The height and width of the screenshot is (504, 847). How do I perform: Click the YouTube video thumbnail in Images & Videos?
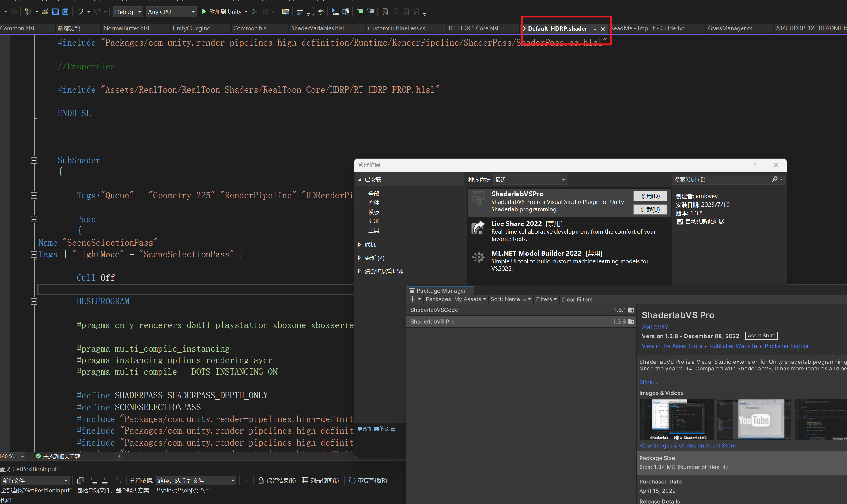coord(754,419)
